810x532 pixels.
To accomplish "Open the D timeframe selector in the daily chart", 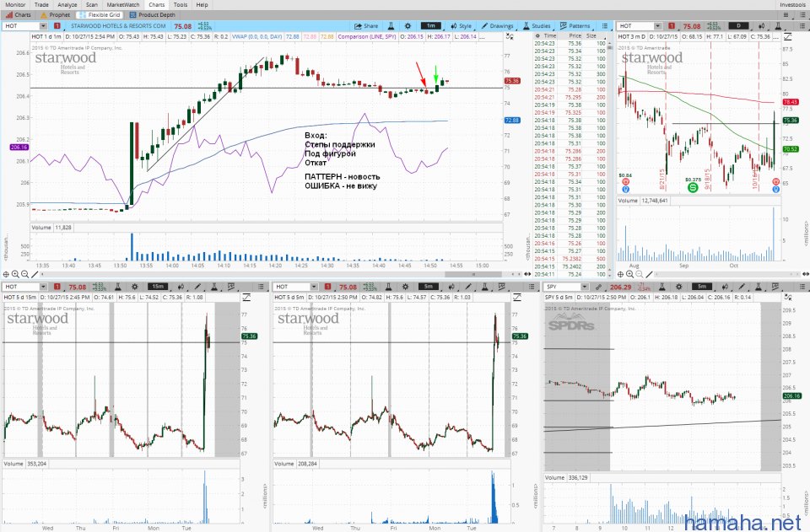I will 739,26.
